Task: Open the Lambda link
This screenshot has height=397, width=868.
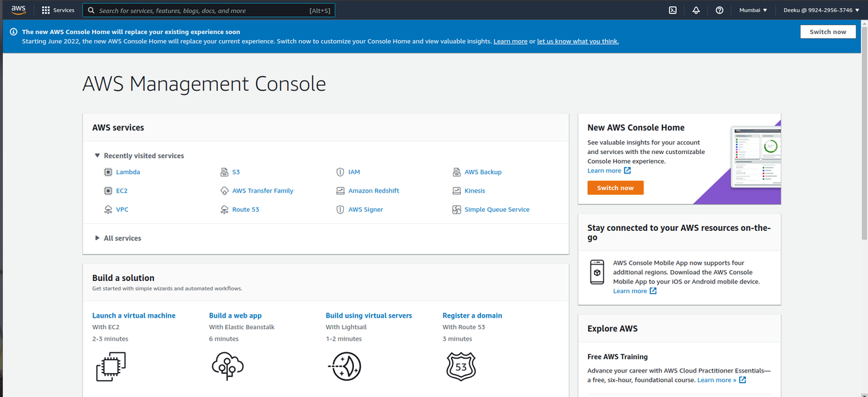Action: tap(127, 172)
